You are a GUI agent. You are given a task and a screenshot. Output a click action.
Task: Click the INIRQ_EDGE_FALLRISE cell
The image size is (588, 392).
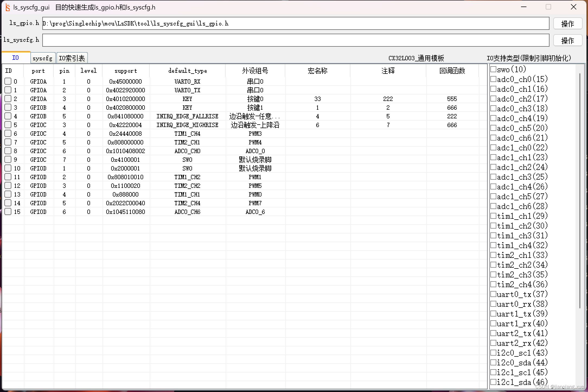pyautogui.click(x=187, y=116)
